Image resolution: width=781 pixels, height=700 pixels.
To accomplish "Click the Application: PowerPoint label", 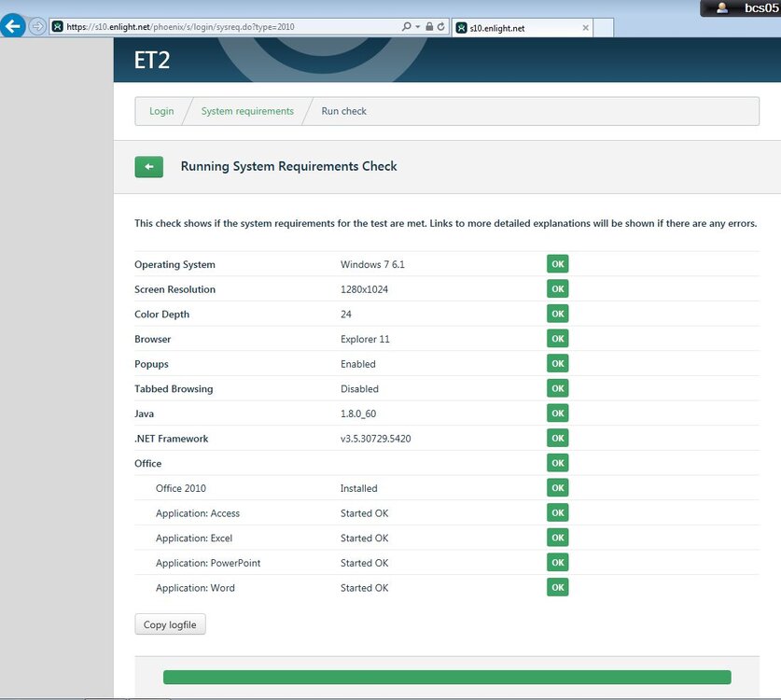I will coord(208,564).
